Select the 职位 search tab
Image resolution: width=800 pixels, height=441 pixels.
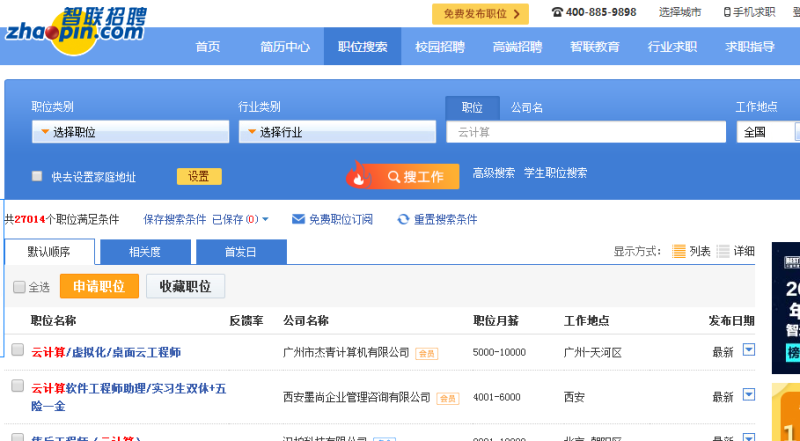pyautogui.click(x=472, y=108)
